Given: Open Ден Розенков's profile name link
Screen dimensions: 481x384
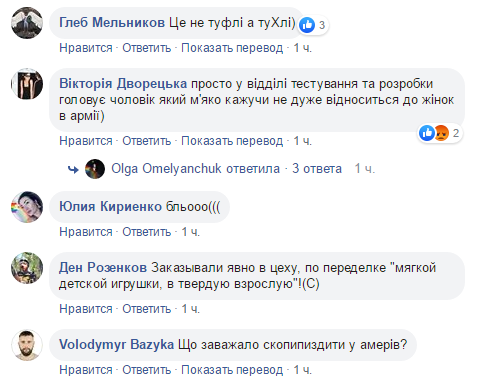Looking at the screenshot, I should tap(103, 268).
